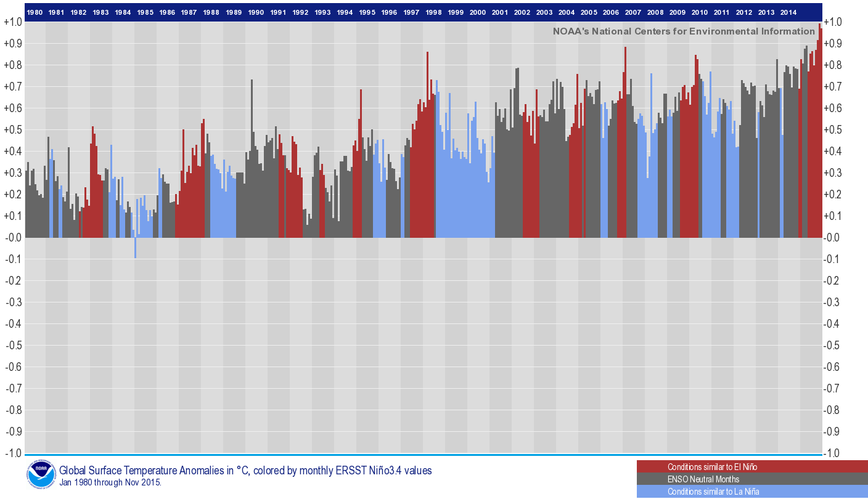
Task: Select the 1987 year label
Action: [x=190, y=12]
